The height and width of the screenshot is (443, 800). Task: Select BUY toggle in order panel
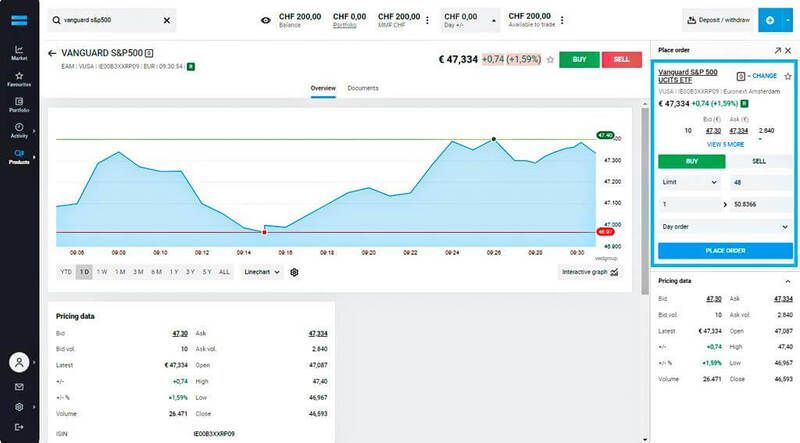click(x=691, y=161)
